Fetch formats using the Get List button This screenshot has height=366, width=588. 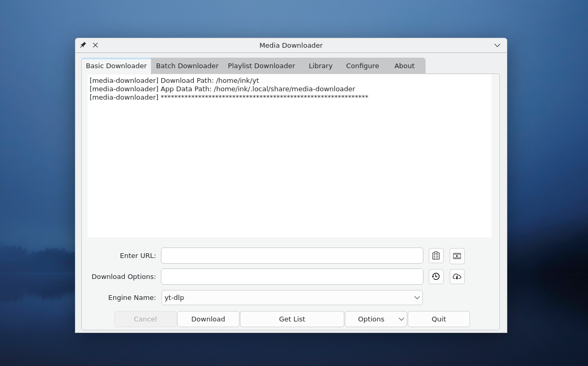click(x=292, y=319)
